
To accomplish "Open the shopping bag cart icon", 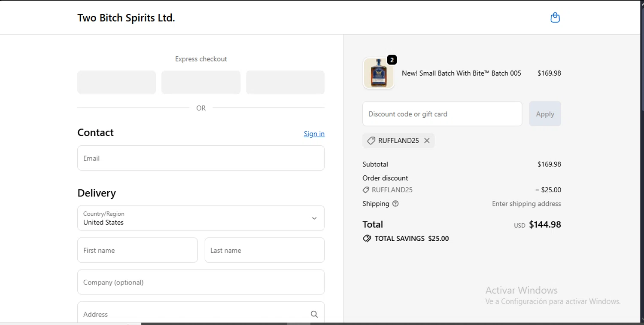I will [555, 18].
